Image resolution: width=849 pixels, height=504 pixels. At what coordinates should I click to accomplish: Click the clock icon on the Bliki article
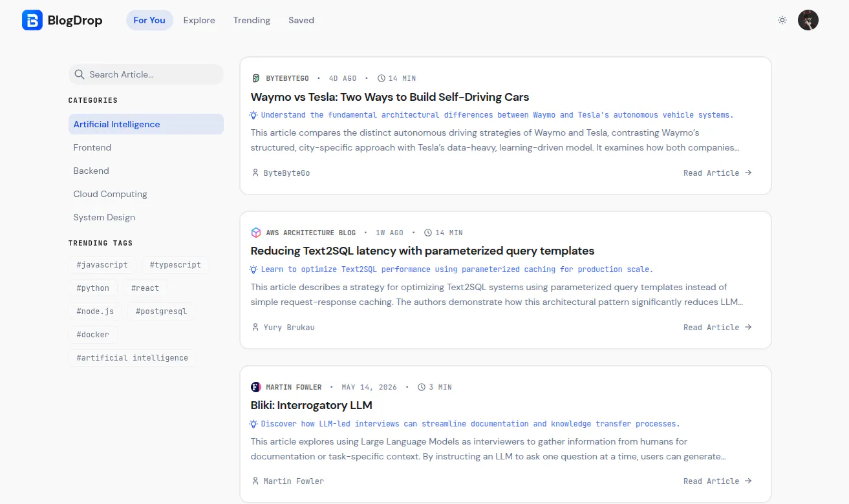point(422,387)
